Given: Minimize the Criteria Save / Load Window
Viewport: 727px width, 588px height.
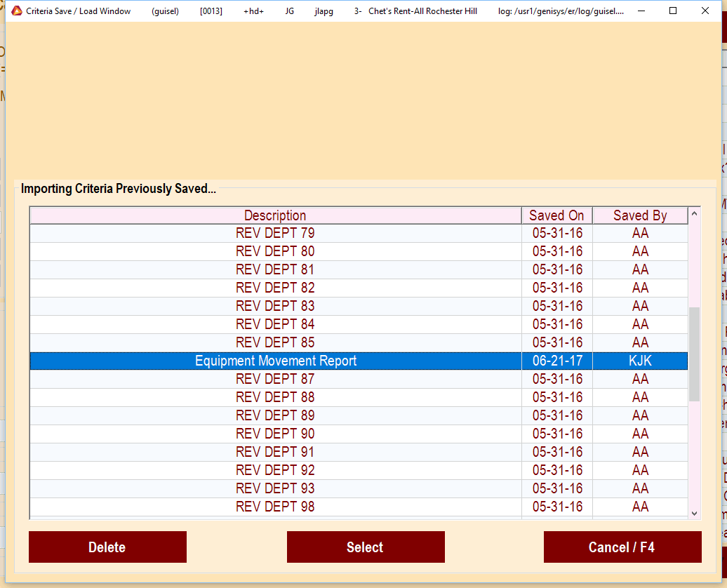Looking at the screenshot, I should pyautogui.click(x=641, y=11).
